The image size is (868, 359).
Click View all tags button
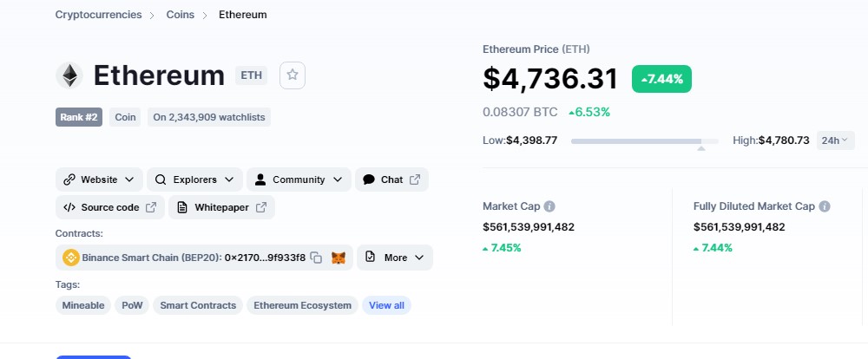click(x=386, y=305)
